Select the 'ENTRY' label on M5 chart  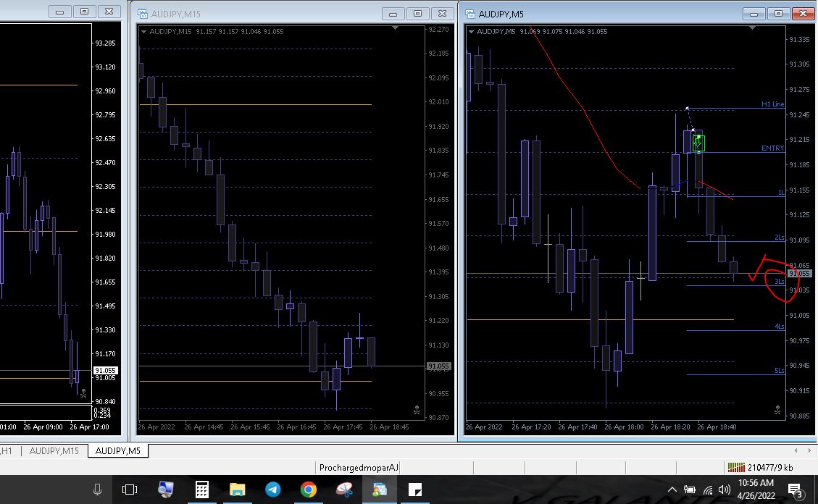772,148
